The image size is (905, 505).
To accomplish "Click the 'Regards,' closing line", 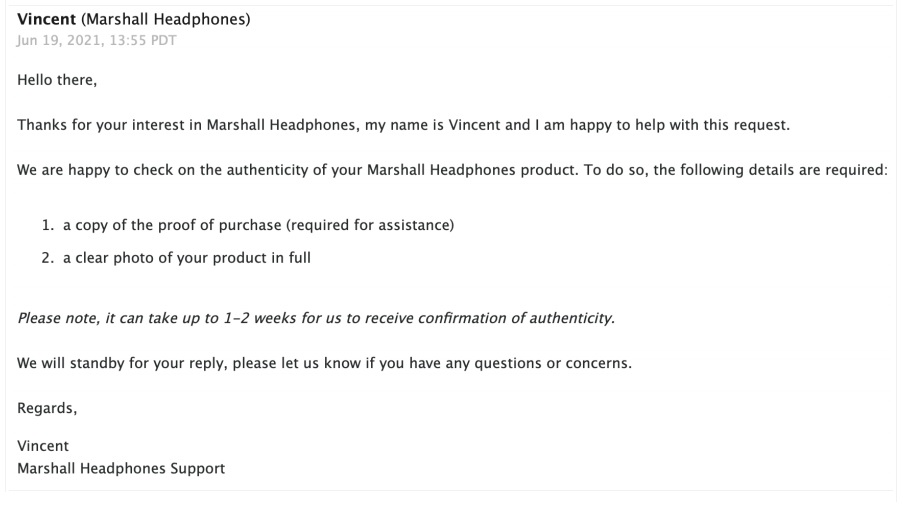I will 47,408.
